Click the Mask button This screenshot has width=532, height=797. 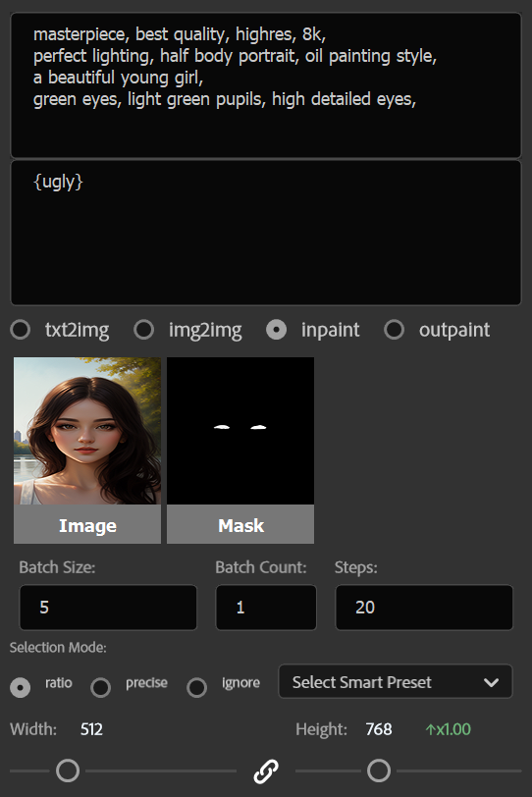point(240,524)
